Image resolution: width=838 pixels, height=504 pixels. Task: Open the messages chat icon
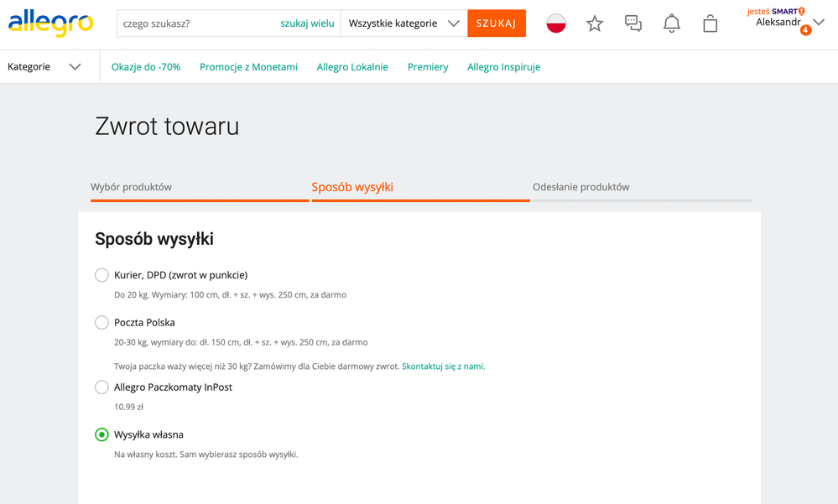coord(633,23)
